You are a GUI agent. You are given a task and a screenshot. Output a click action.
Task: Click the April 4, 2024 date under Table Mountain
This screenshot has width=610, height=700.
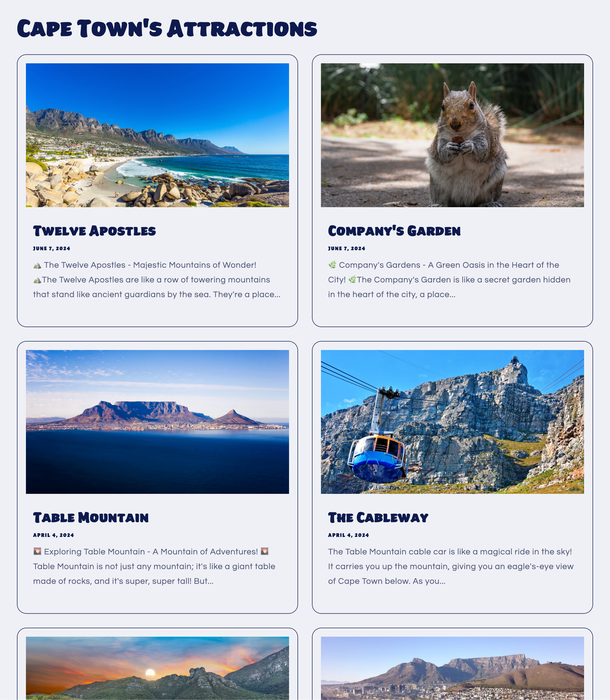53,535
